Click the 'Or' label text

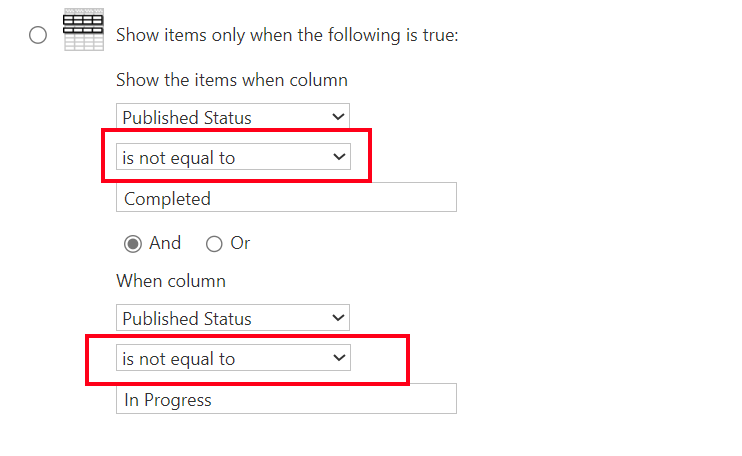(240, 243)
